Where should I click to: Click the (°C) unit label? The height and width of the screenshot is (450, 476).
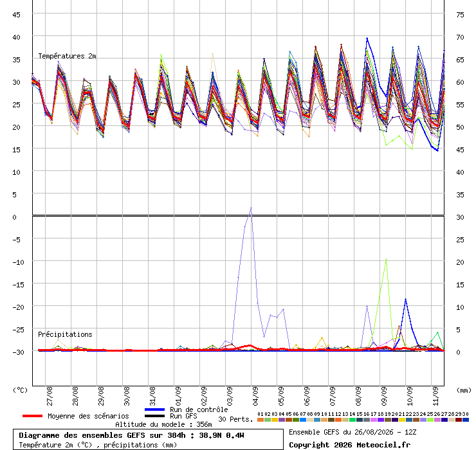[x=20, y=390]
